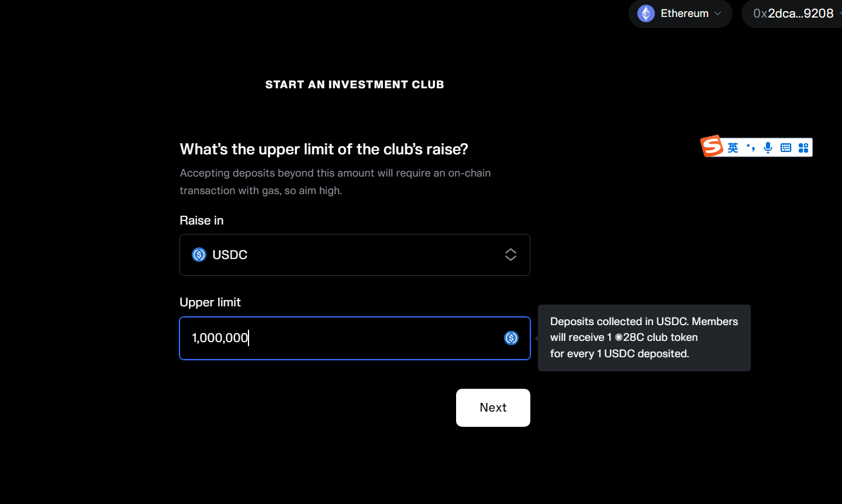Viewport: 842px width, 504px height.
Task: Click the Ethereum network name text
Action: [x=684, y=13]
